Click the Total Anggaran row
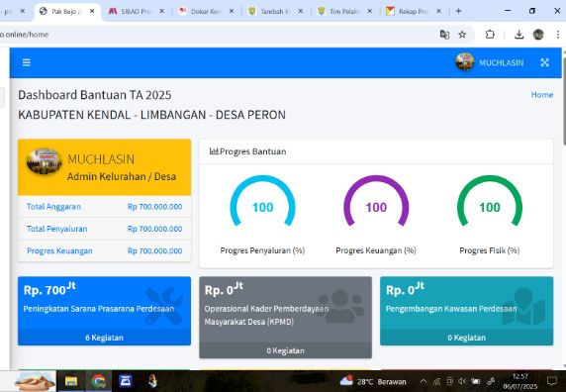 104,207
